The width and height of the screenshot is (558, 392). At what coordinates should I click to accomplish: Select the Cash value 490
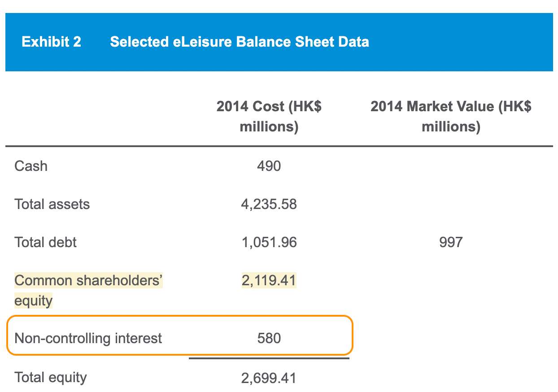coord(269,166)
